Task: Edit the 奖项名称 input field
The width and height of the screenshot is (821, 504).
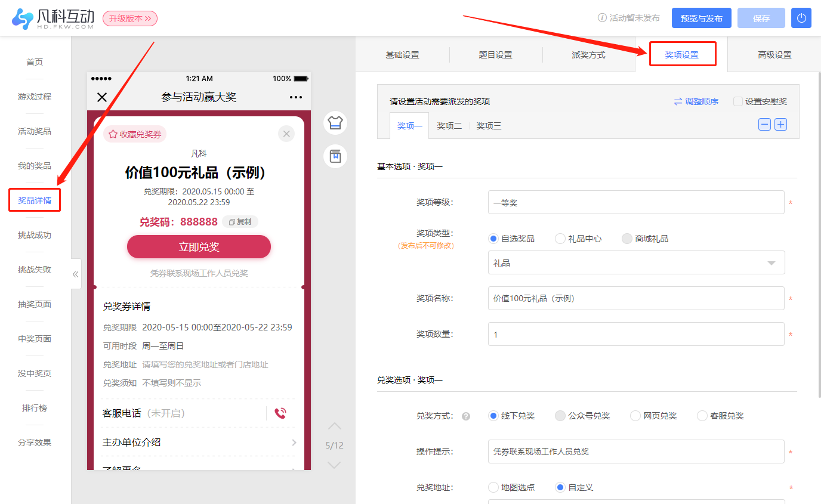Action: (x=636, y=298)
